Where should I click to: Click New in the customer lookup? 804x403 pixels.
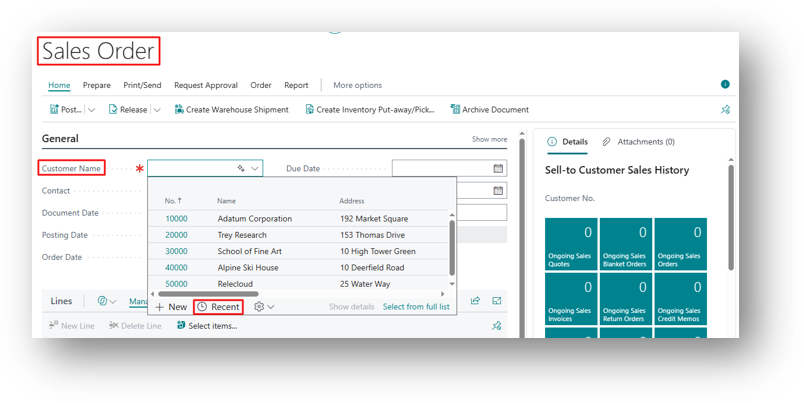(171, 307)
